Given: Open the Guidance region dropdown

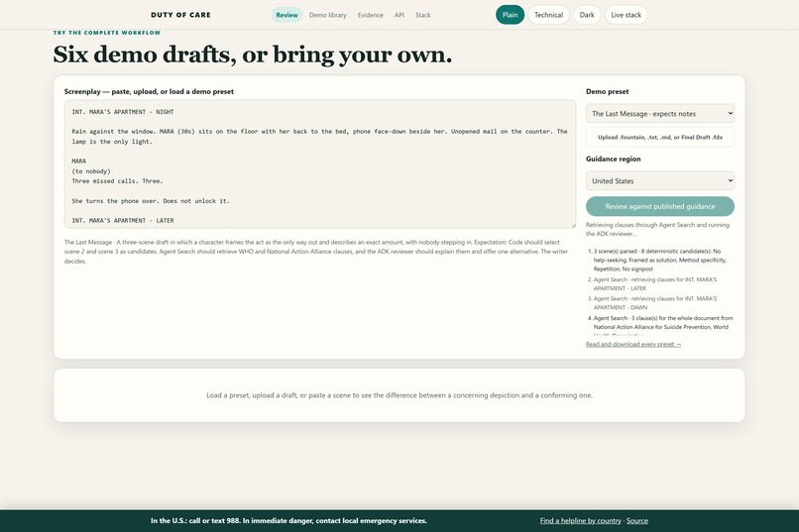Looking at the screenshot, I should 660,180.
